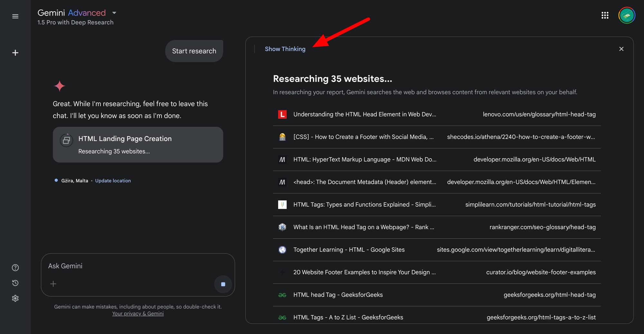The image size is (644, 334).
Task: Click the SheCodes favicon icon
Action: [x=282, y=137]
